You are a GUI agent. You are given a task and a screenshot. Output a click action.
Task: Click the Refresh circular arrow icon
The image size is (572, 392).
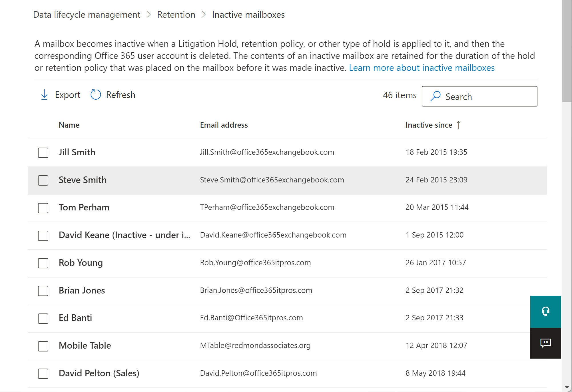[x=96, y=95]
